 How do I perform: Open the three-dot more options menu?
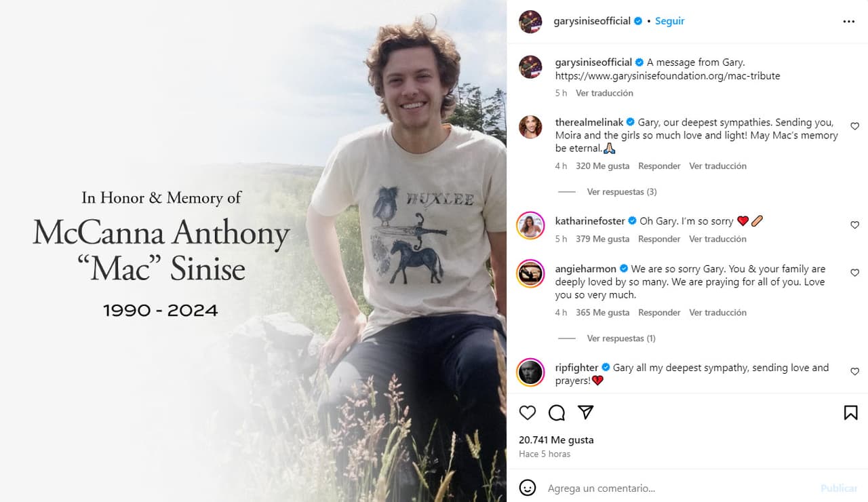[x=849, y=22]
